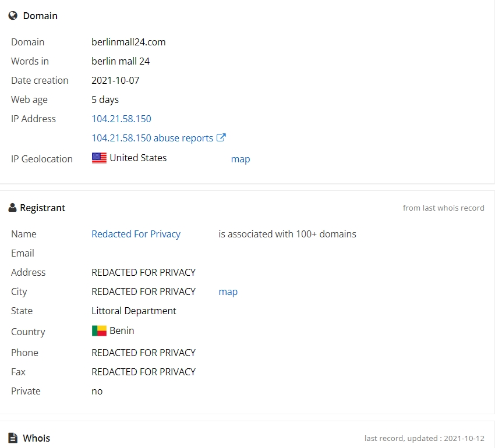Click the 'last record, updated' date text
Image resolution: width=495 pixels, height=448 pixels.
425,438
